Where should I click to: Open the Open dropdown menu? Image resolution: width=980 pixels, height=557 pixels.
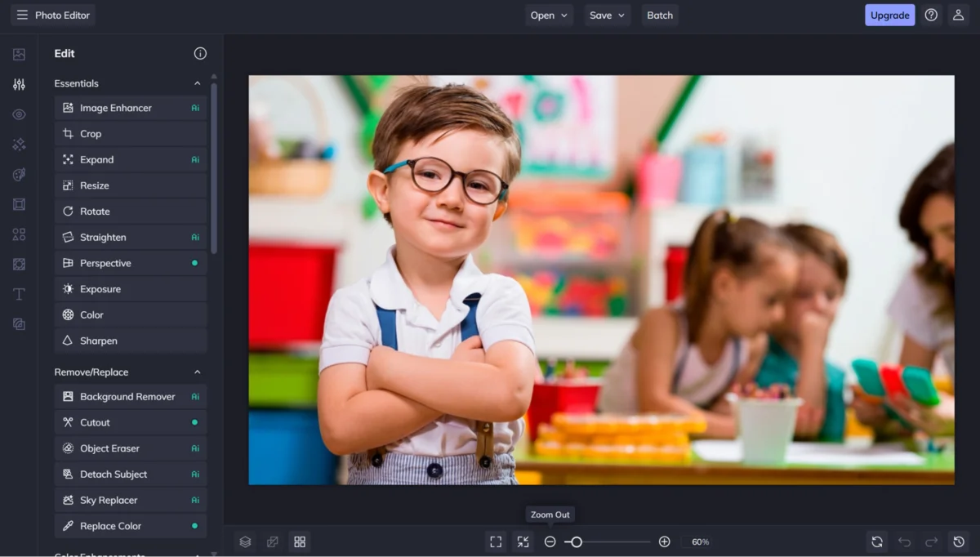coord(549,15)
